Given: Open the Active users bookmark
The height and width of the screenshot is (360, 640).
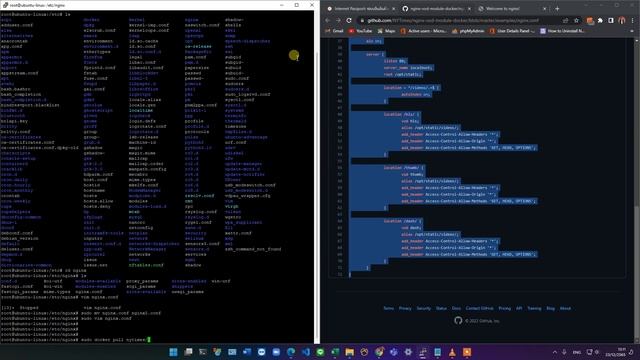Looking at the screenshot, I should pyautogui.click(x=424, y=31).
